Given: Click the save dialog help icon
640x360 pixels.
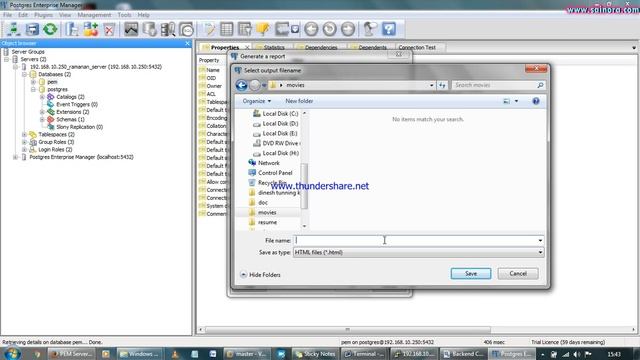Looking at the screenshot, I should point(536,101).
